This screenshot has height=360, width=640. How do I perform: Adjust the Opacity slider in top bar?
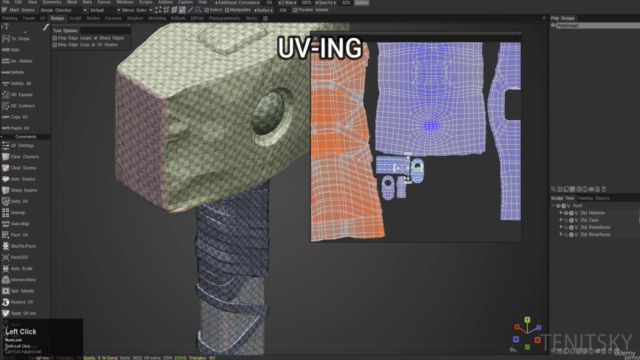[326, 2]
